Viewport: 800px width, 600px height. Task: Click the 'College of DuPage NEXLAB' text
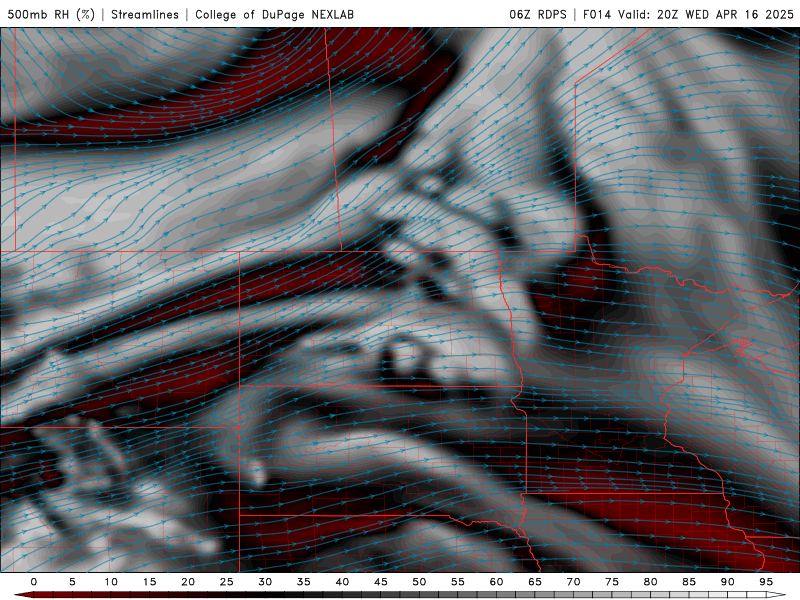(274, 14)
